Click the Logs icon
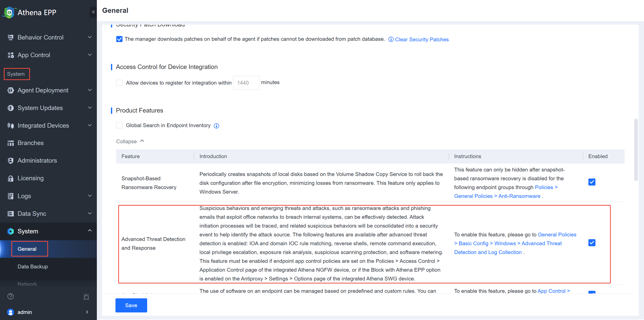Screen dimensions: 644x320 pos(11,196)
